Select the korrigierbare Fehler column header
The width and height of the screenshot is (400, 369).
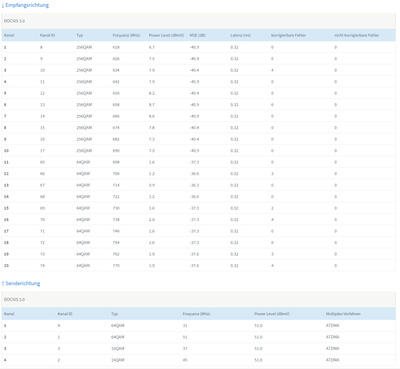click(x=288, y=35)
